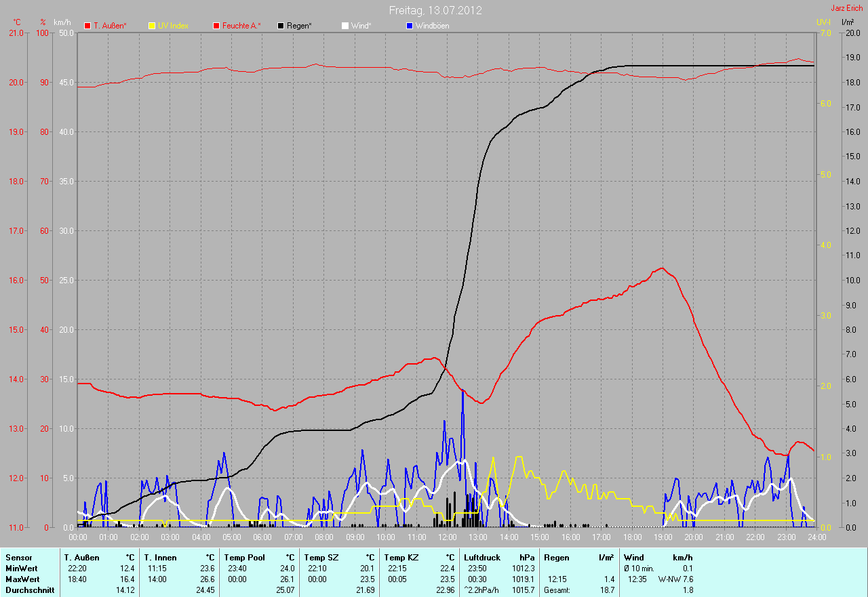Click the T. Innen average '24.45'

(205, 590)
